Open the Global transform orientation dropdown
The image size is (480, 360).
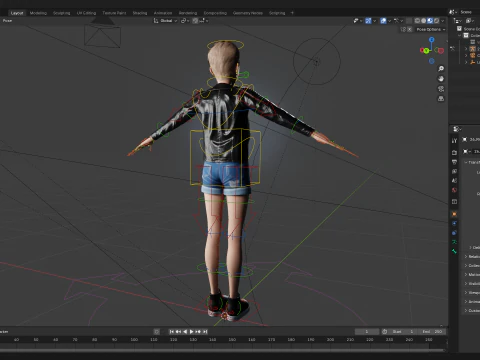(x=166, y=21)
